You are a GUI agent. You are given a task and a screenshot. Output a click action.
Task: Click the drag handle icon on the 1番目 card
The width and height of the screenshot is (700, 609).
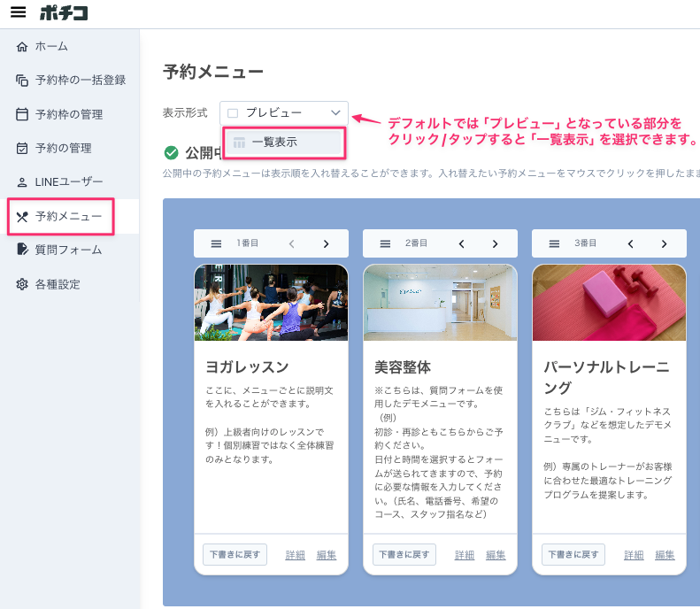(x=216, y=243)
